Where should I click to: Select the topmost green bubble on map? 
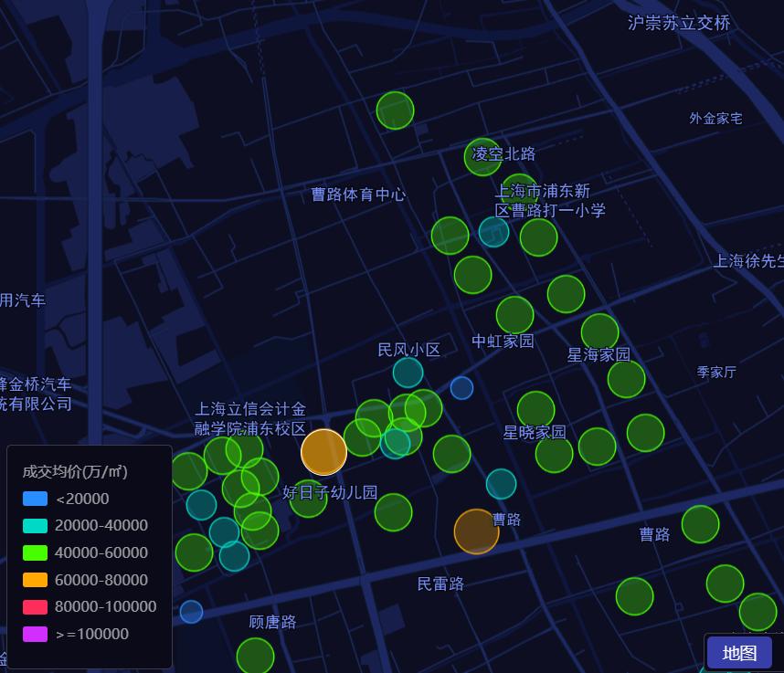click(x=395, y=110)
